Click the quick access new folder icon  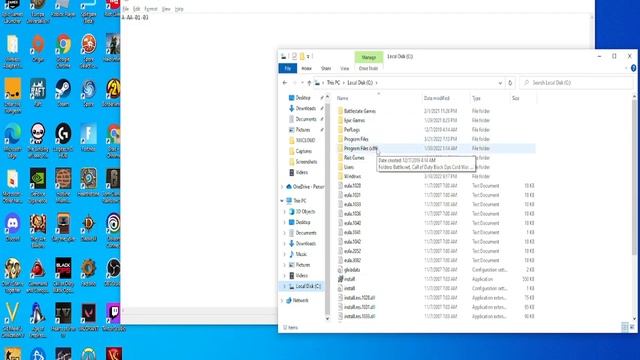tap(302, 57)
